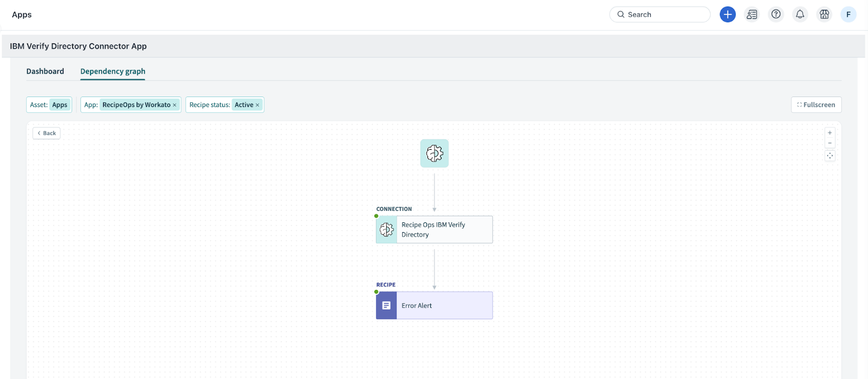Zoom in the graph with plus
This screenshot has width=868, height=379.
click(830, 133)
